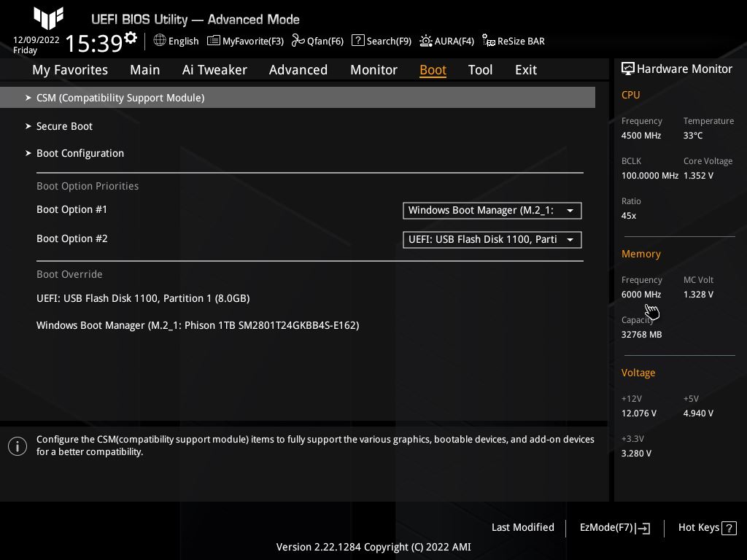This screenshot has height=560, width=747.
Task: Boot override from Windows Boot Manager Phison
Action: coord(198,325)
